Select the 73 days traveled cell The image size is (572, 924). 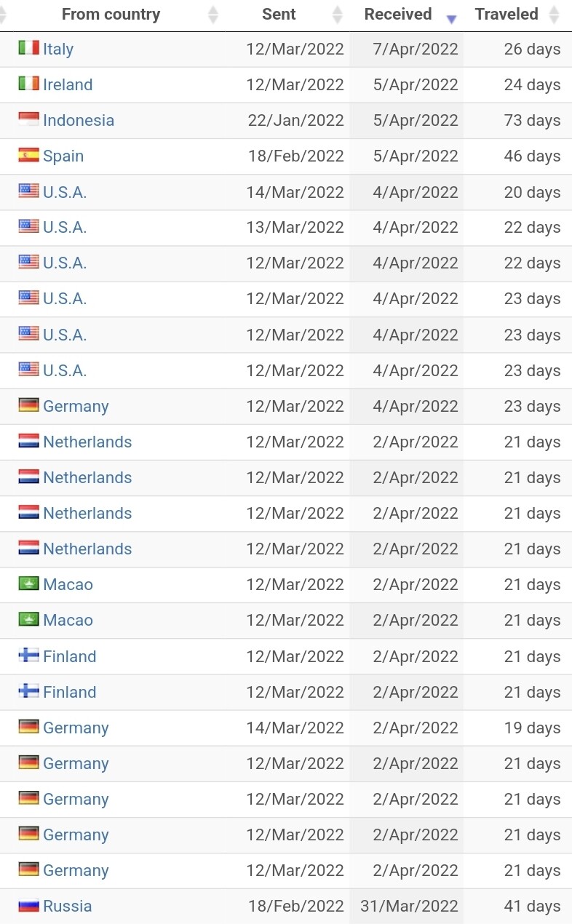[532, 120]
